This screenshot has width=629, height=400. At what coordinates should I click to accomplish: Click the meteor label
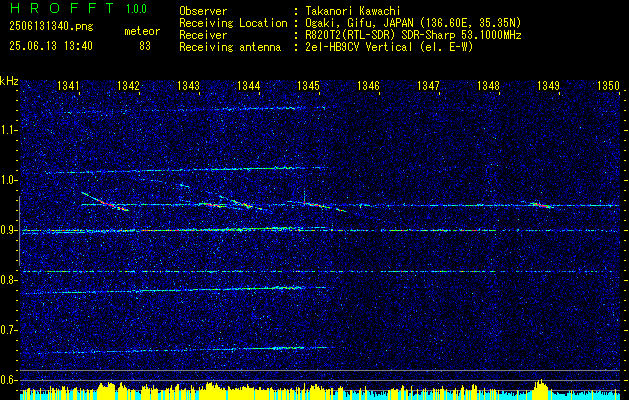(142, 31)
